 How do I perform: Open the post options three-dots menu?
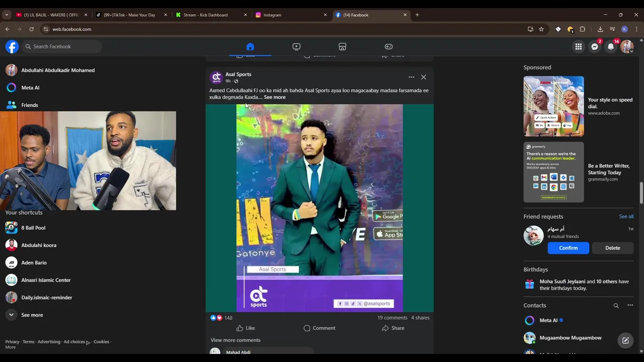(412, 77)
